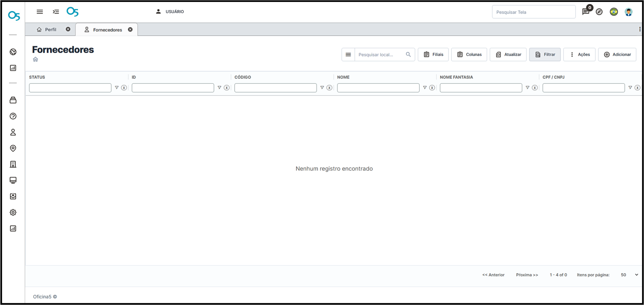Screen dimensions: 644x305
Task: Toggle the Filtrar button
Action: [x=545, y=54]
